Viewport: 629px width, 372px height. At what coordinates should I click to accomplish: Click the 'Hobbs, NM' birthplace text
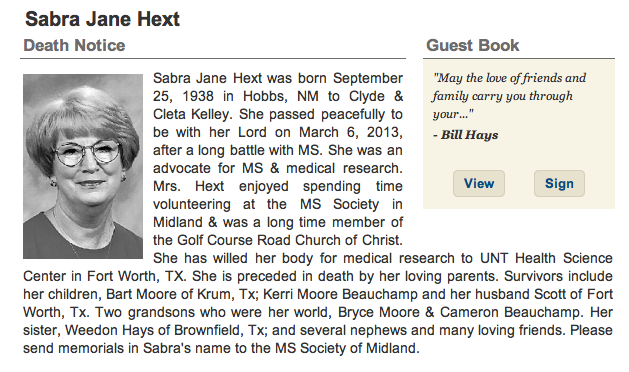281,96
